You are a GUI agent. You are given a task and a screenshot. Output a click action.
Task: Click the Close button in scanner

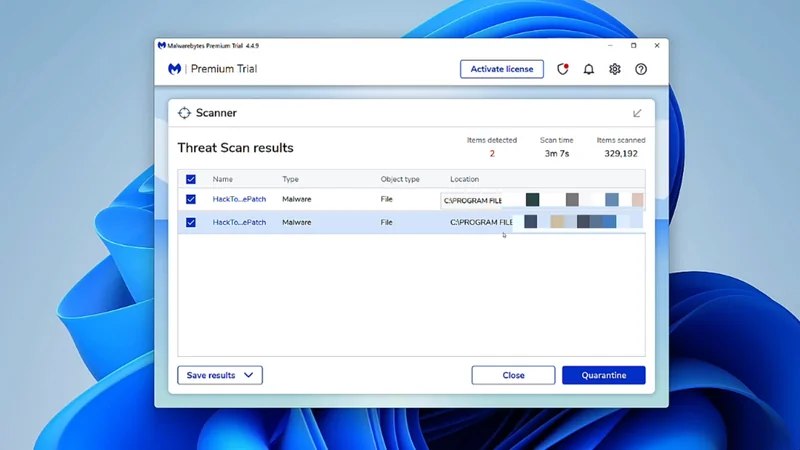(513, 375)
